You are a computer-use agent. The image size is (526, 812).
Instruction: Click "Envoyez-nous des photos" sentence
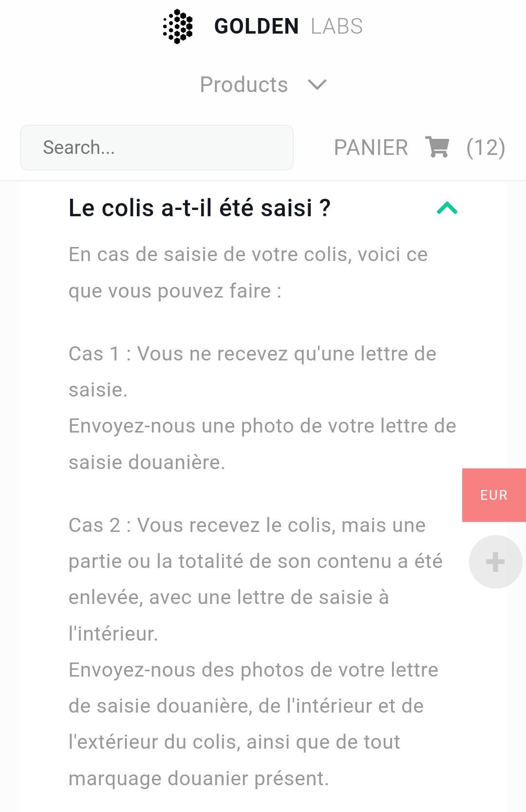pyautogui.click(x=253, y=670)
